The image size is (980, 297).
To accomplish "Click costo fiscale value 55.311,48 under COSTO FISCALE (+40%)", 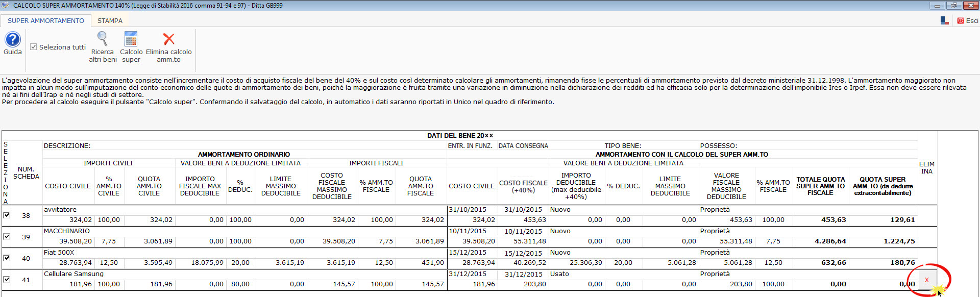I will pyautogui.click(x=530, y=241).
